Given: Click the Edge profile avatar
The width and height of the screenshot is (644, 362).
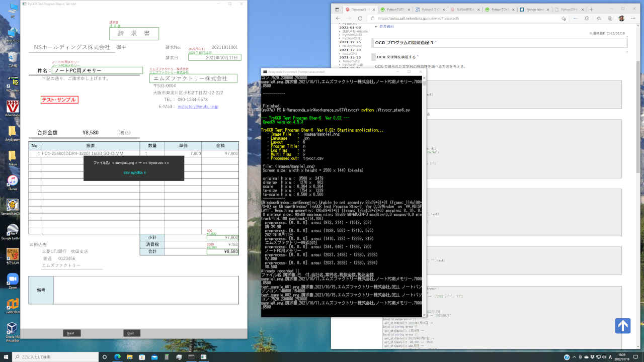Looking at the screenshot, I should (x=621, y=18).
